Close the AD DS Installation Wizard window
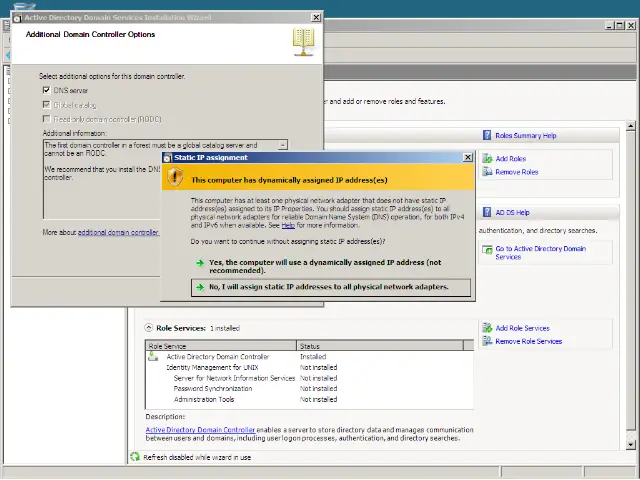Image resolution: width=640 pixels, height=480 pixels. click(316, 17)
